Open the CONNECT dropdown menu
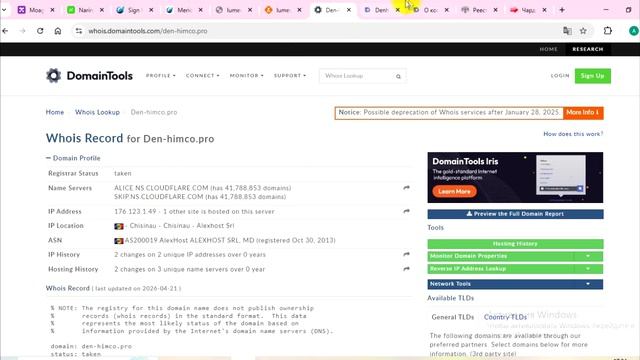The image size is (640, 360). pos(202,76)
